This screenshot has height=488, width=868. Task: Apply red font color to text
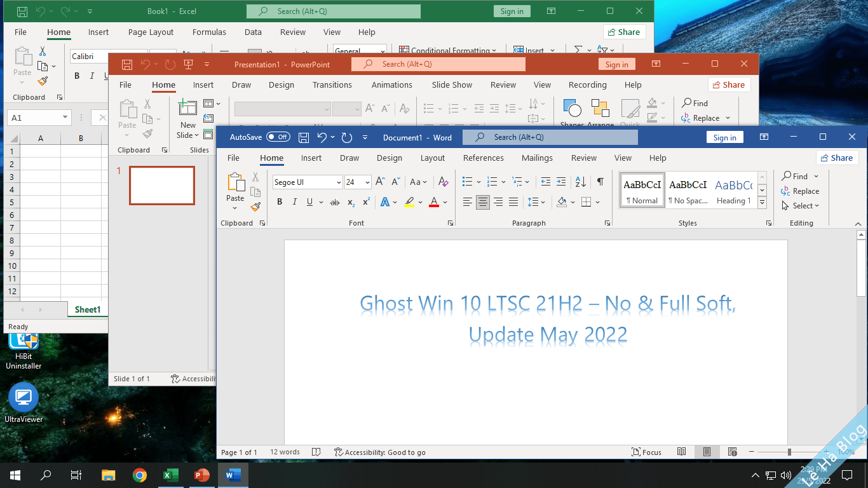433,202
